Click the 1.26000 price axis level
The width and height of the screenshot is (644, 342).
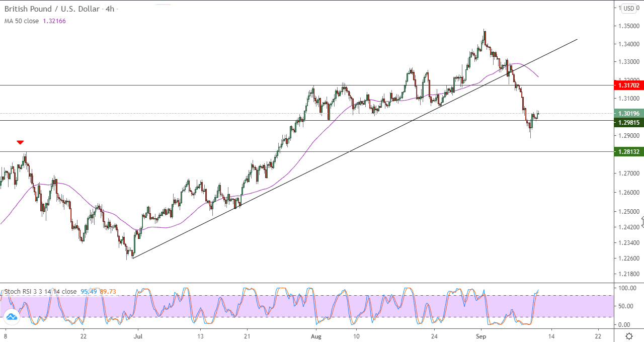point(629,193)
